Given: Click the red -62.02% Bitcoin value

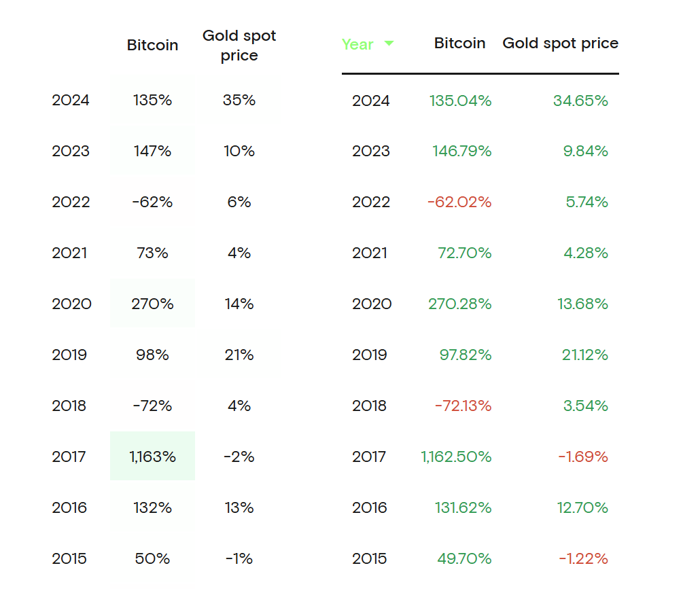Looking at the screenshot, I should pyautogui.click(x=459, y=202).
